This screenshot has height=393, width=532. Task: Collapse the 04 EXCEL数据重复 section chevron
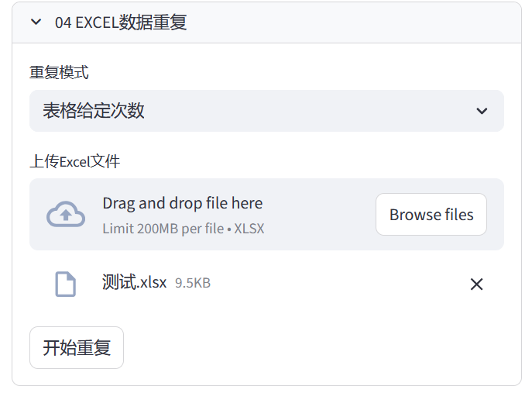click(x=36, y=22)
